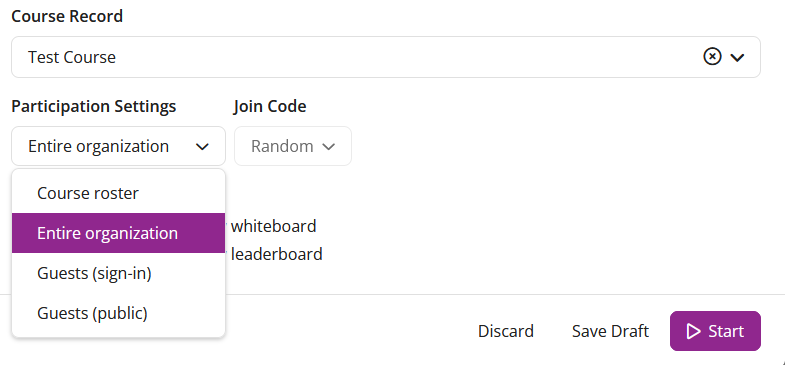Toggle the leaderboard option label

(x=277, y=254)
